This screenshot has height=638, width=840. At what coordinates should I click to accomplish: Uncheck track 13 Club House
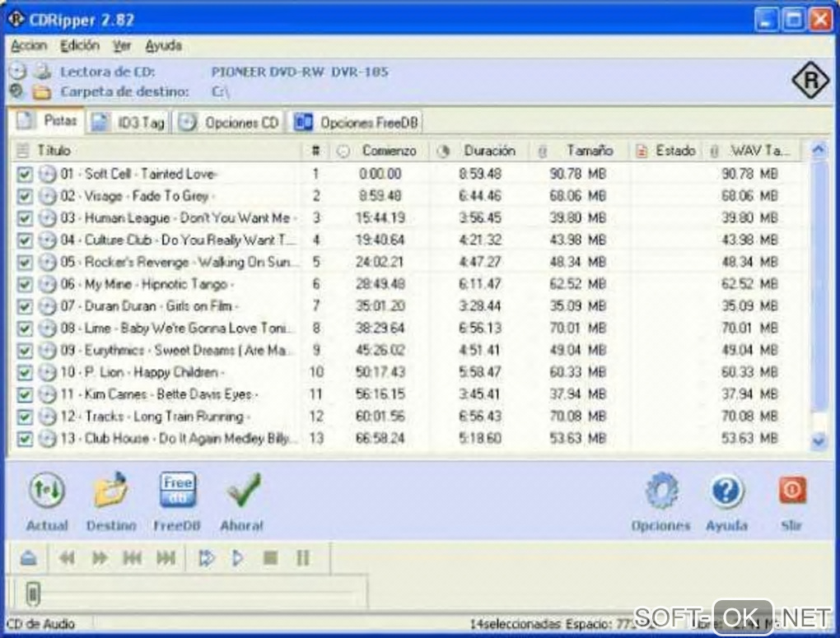[25, 440]
